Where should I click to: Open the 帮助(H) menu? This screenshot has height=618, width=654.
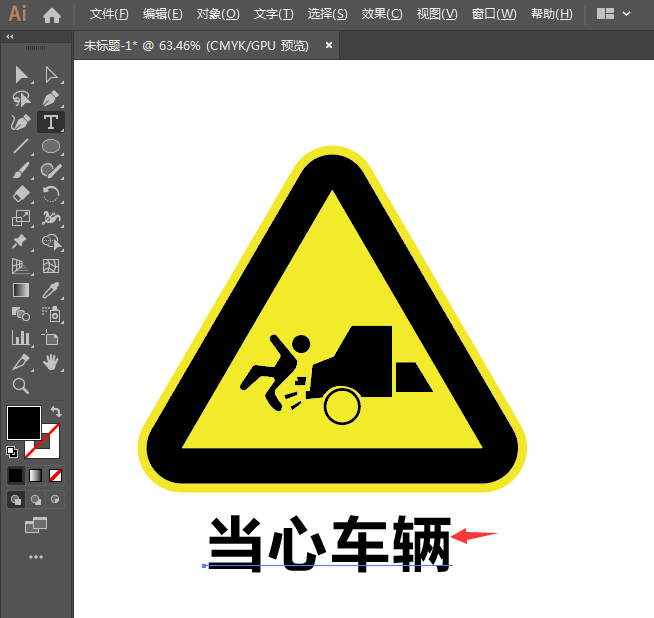pyautogui.click(x=552, y=14)
